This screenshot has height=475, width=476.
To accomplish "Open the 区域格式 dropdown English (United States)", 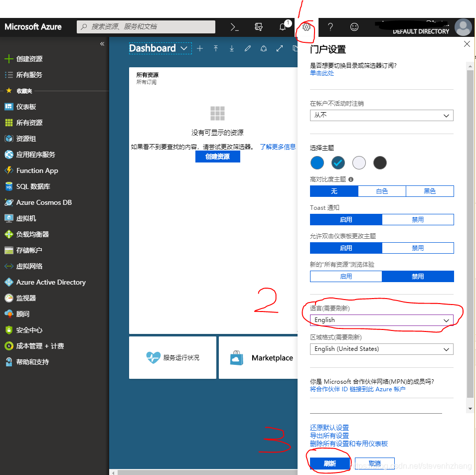I will (x=382, y=349).
